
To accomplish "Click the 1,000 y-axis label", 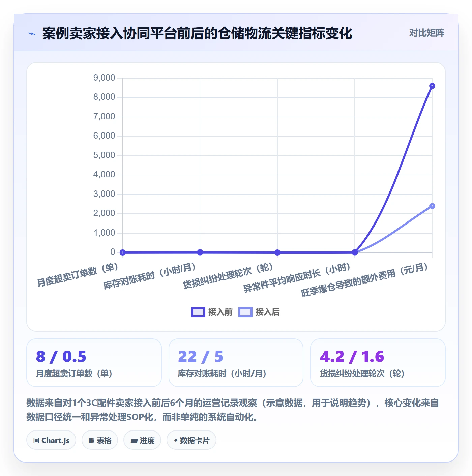I will pyautogui.click(x=104, y=233).
